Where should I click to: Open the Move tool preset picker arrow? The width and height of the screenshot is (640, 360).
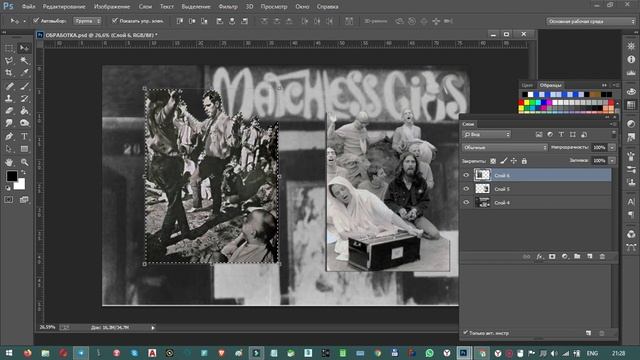[x=24, y=21]
